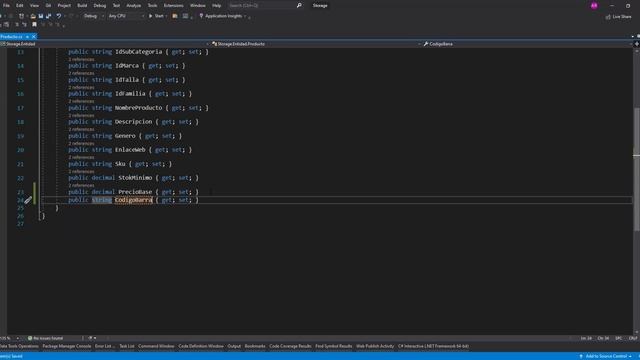Open the Project menu

click(64, 5)
